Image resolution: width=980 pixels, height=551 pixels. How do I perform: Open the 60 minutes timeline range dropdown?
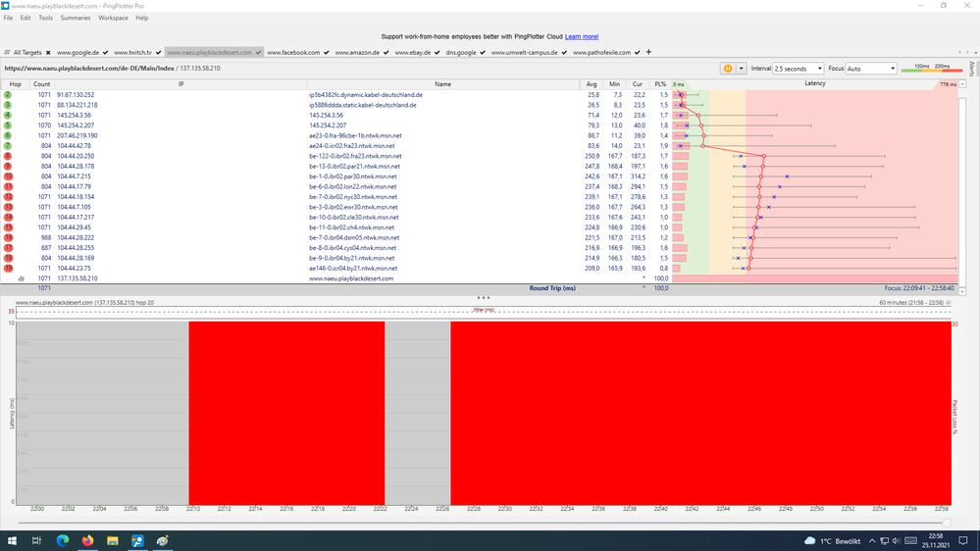[949, 302]
